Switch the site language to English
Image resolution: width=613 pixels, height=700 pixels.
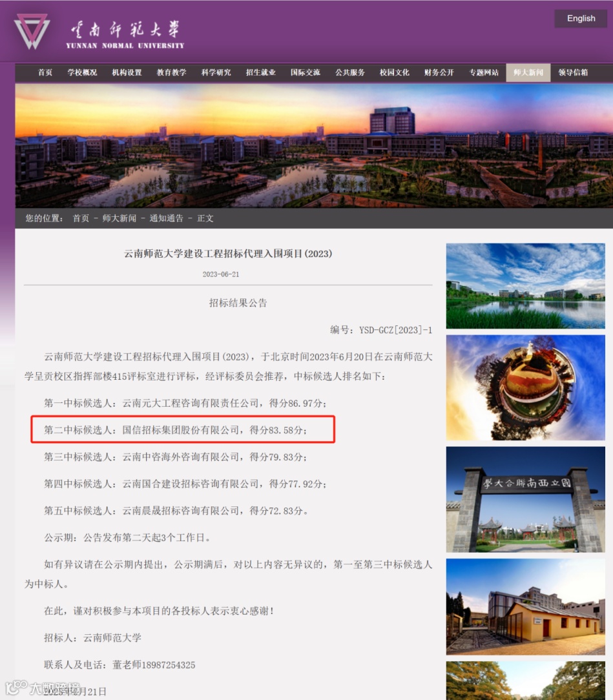tap(581, 18)
